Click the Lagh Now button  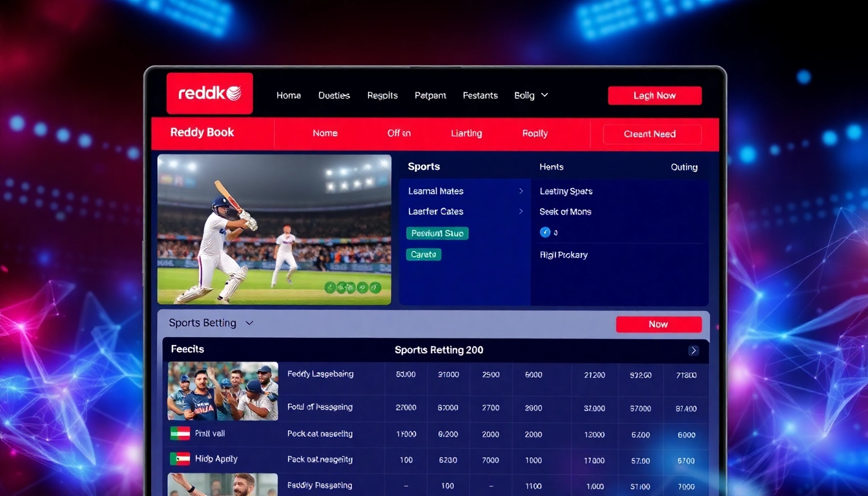click(x=655, y=96)
